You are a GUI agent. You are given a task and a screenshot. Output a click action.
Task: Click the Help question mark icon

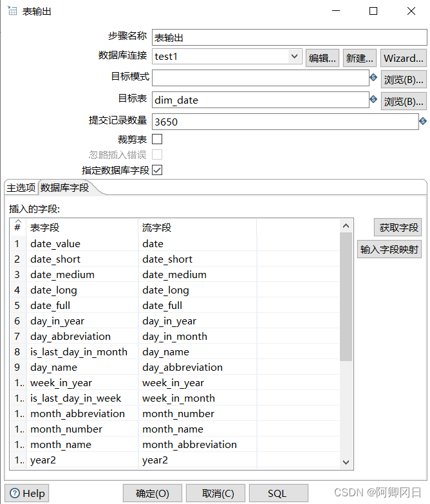[15, 493]
